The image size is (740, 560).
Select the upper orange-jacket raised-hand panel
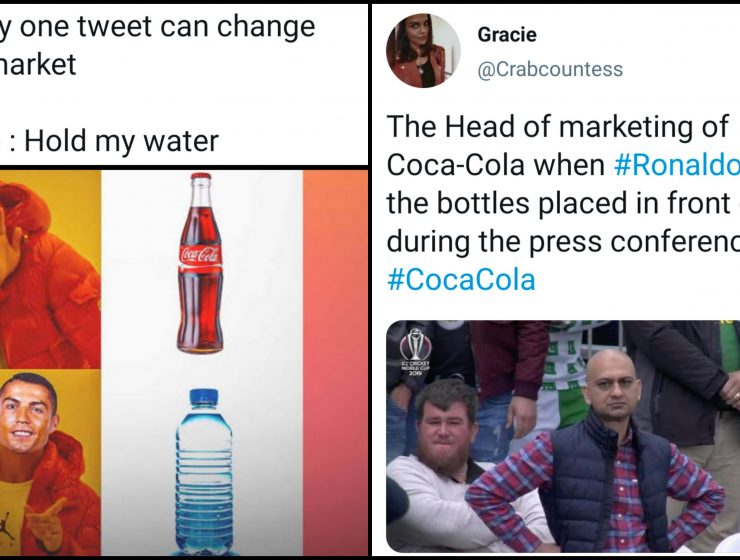[50, 270]
